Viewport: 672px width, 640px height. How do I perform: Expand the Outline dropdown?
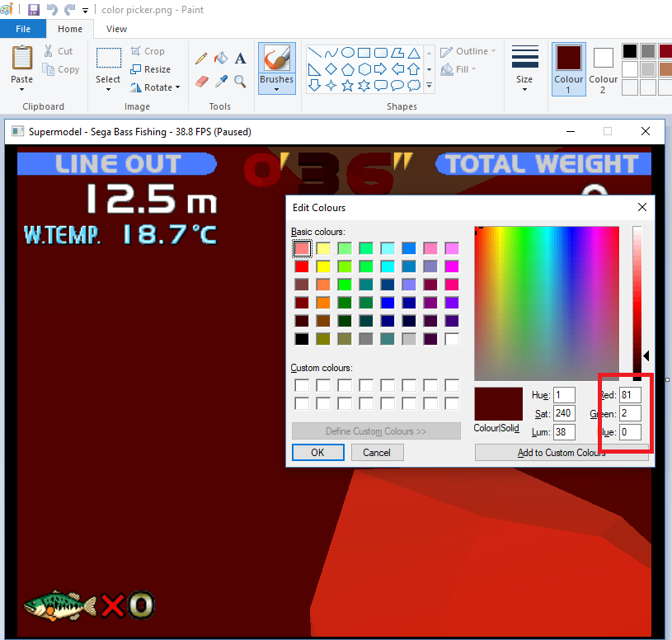[x=493, y=51]
